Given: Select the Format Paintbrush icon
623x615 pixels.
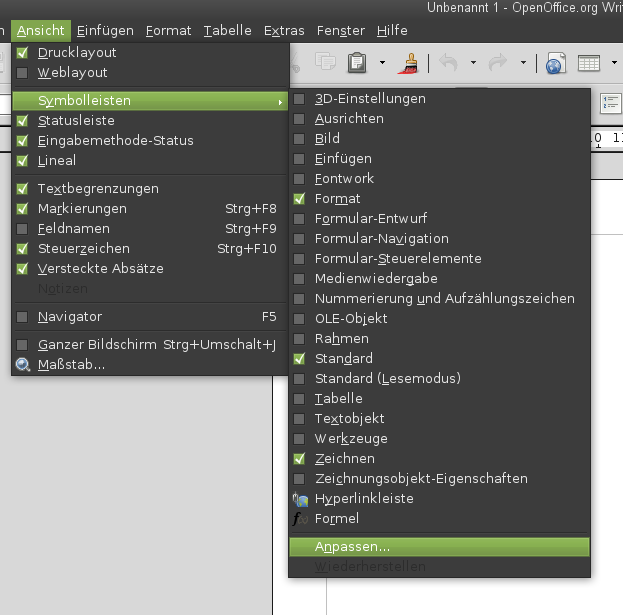Looking at the screenshot, I should 408,63.
